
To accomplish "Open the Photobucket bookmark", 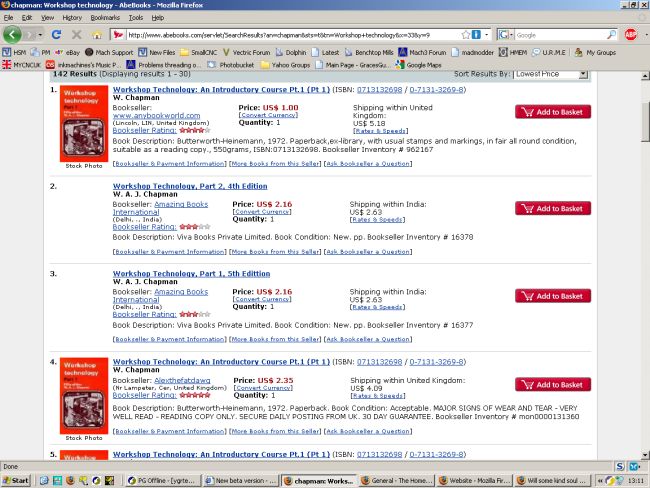I will (x=231, y=65).
